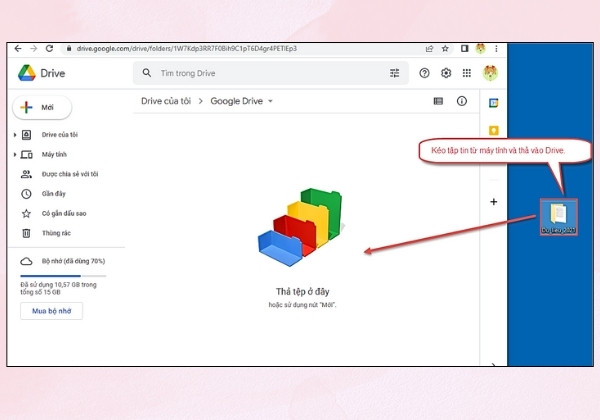Expand the Drive của tôi tree

15,135
